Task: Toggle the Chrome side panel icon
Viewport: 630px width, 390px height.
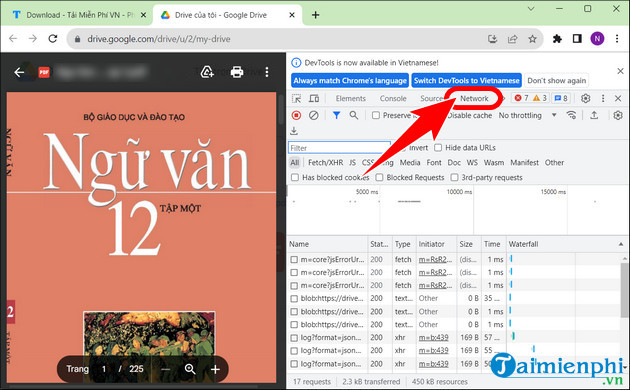Action: (x=577, y=39)
